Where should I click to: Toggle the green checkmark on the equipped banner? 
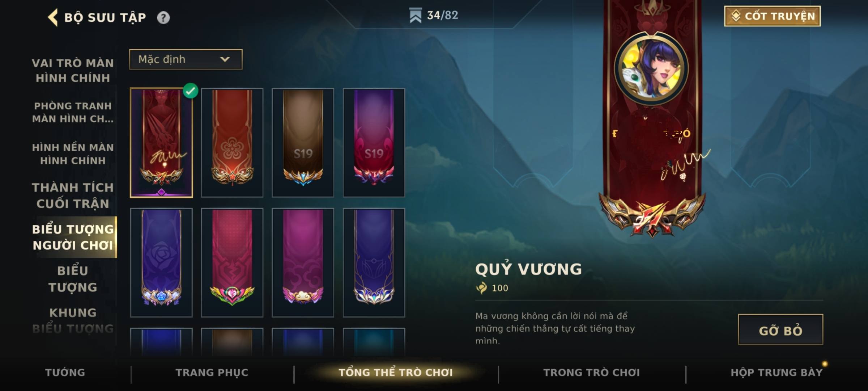tap(191, 91)
